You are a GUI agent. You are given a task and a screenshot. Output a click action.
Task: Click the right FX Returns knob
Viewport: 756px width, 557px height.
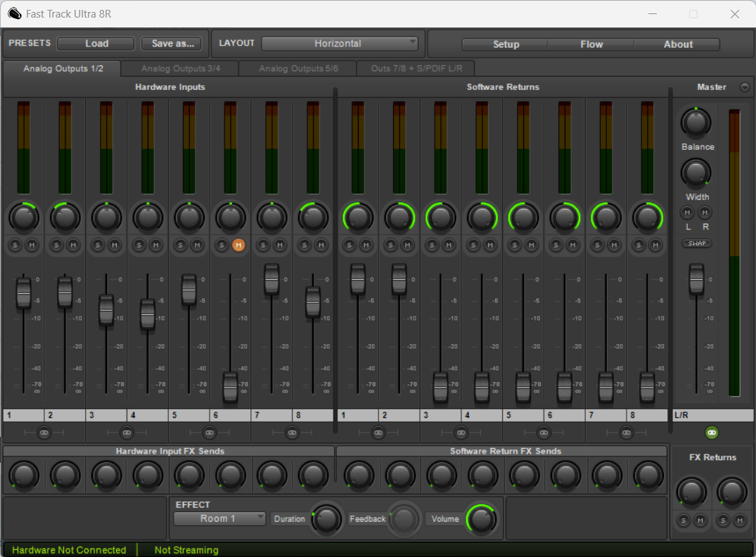point(732,492)
